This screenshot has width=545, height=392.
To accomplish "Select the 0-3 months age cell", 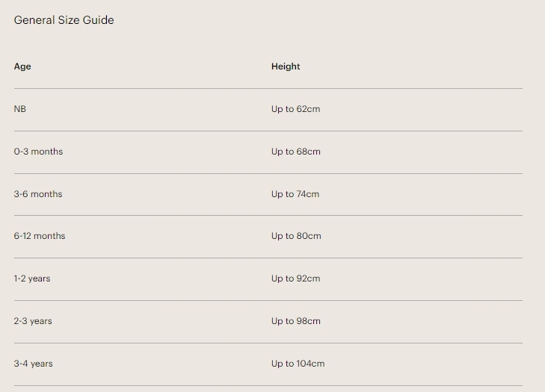I will (38, 152).
